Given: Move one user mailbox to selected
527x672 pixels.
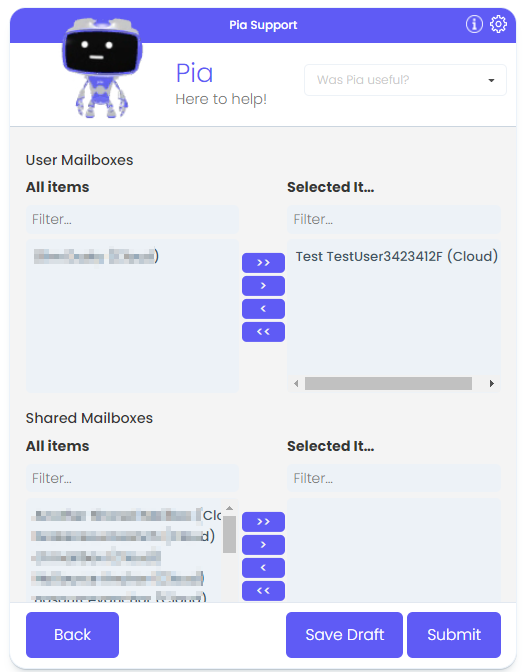Looking at the screenshot, I should tap(263, 286).
